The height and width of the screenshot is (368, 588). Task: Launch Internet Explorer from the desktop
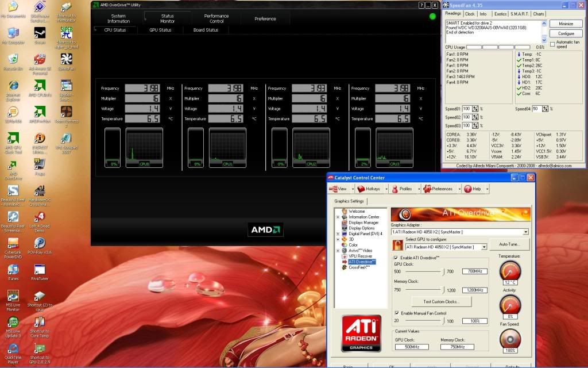(x=13, y=89)
